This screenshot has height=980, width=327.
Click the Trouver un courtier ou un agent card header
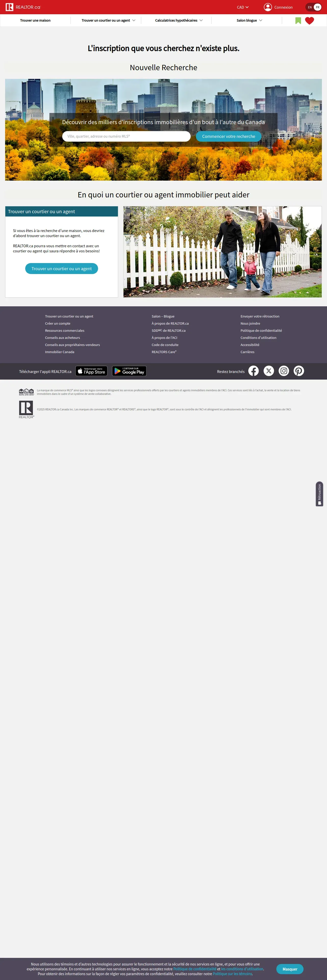coord(62,211)
